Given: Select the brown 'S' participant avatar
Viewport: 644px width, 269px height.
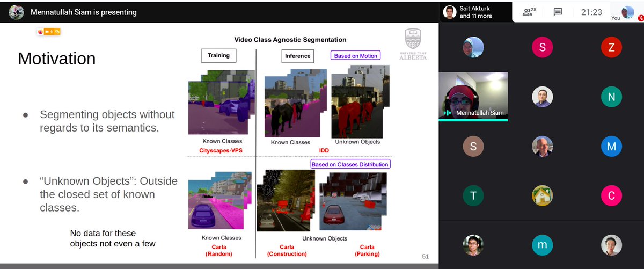Looking at the screenshot, I should pyautogui.click(x=473, y=146).
